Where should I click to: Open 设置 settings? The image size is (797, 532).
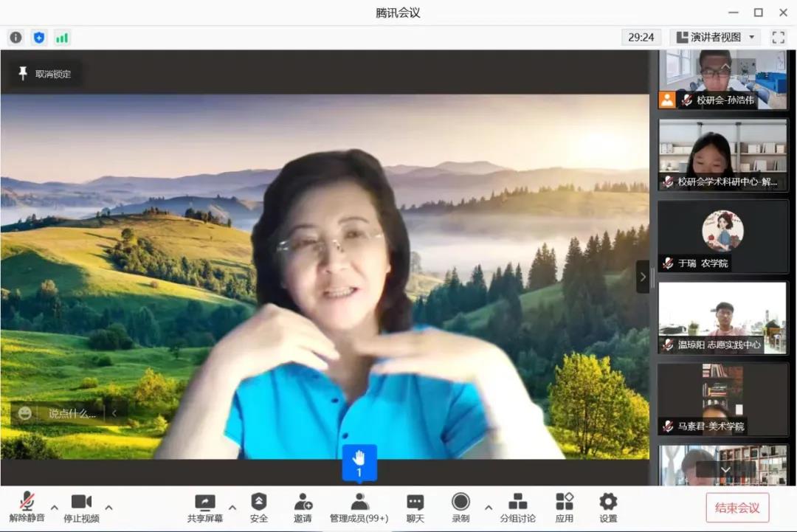[x=608, y=508]
